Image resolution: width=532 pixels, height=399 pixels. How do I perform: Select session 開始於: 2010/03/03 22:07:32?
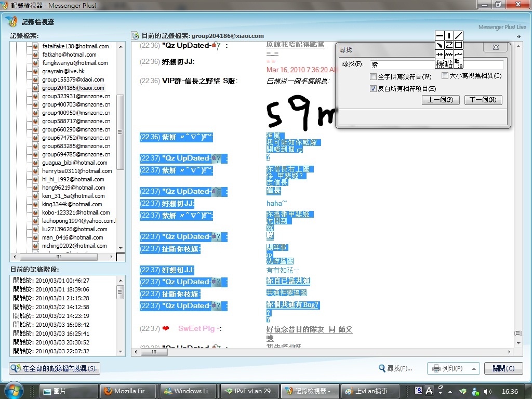pos(51,351)
